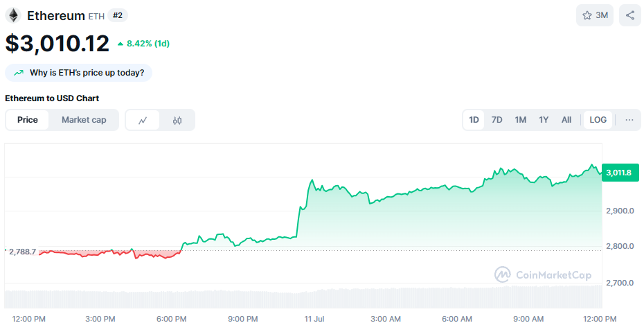Select the Price tab

coord(28,120)
